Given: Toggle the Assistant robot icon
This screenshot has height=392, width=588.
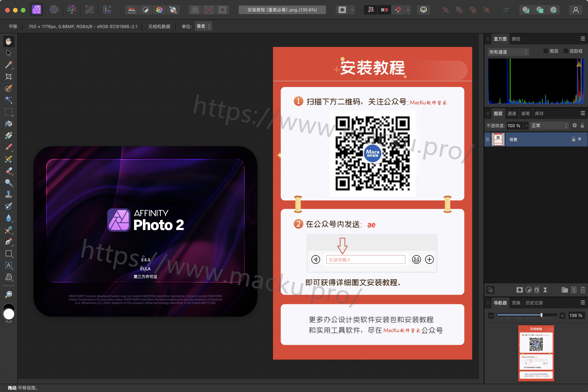Looking at the screenshot, I should [x=424, y=10].
